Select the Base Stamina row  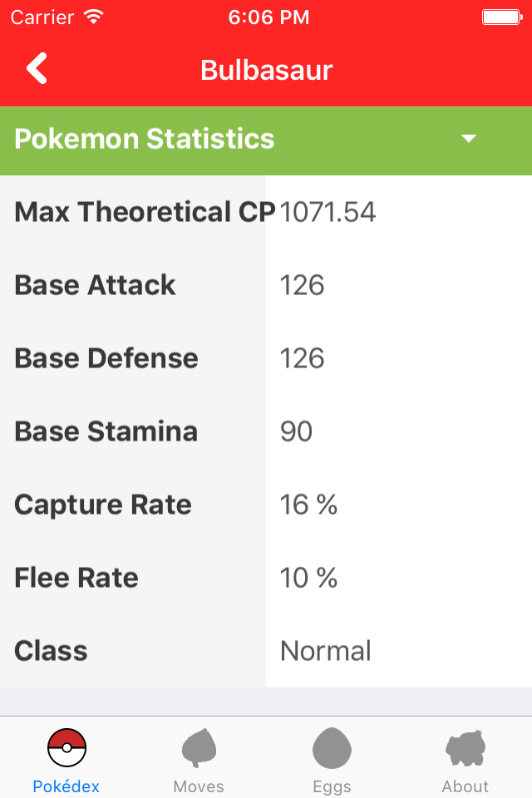tap(266, 431)
